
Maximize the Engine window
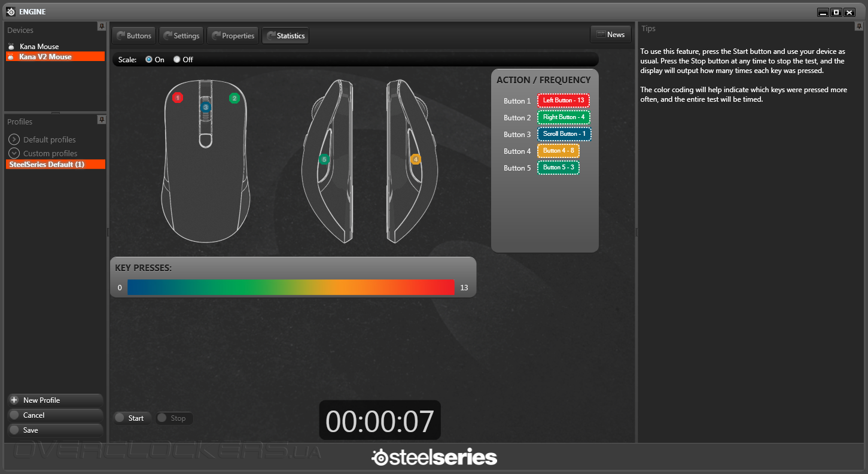pos(836,12)
